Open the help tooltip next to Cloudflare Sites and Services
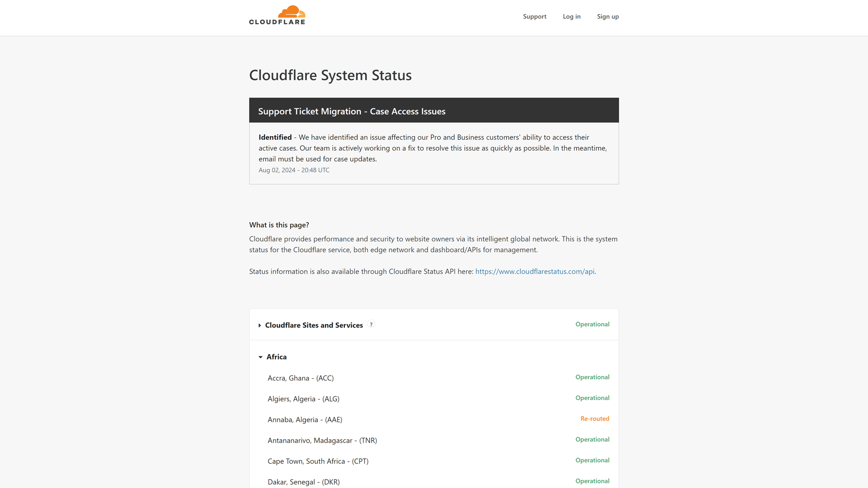The width and height of the screenshot is (868, 488). (371, 324)
